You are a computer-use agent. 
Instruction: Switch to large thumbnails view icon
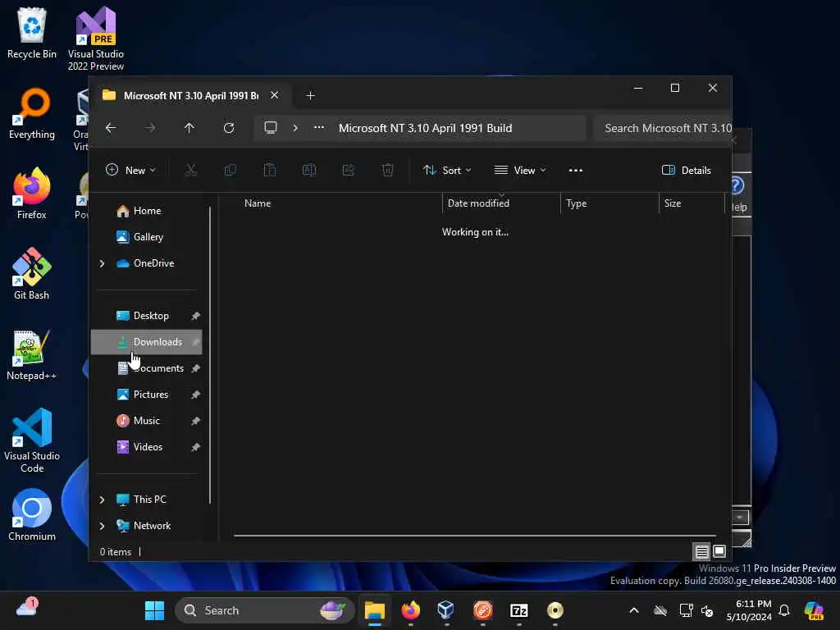pyautogui.click(x=719, y=551)
